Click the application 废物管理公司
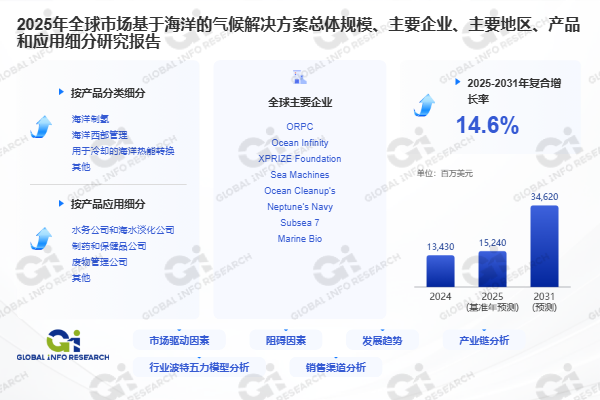The height and width of the screenshot is (400, 600). 99,262
